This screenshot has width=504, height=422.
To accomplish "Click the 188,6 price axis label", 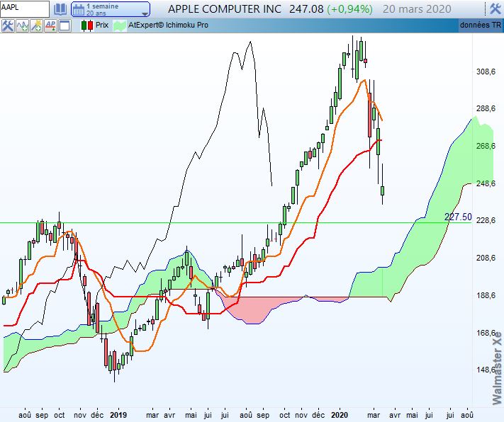I will click(486, 295).
